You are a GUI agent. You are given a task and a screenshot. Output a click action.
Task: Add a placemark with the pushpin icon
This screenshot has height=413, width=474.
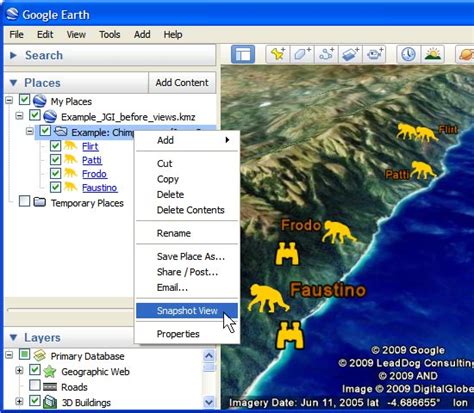tap(278, 54)
